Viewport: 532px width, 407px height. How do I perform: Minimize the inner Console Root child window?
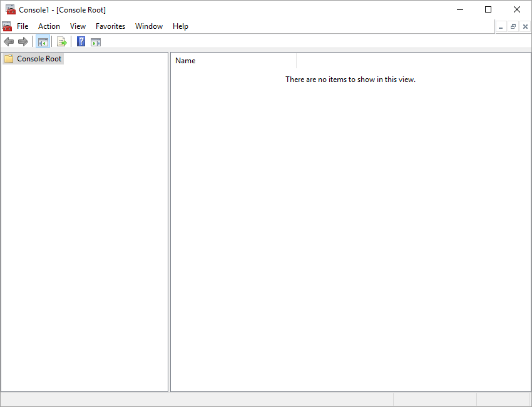(501, 27)
